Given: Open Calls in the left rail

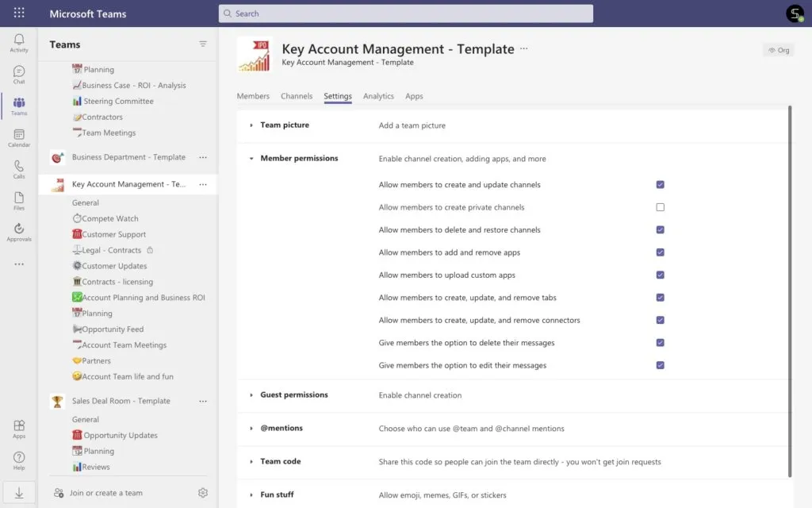Looking at the screenshot, I should click(19, 170).
